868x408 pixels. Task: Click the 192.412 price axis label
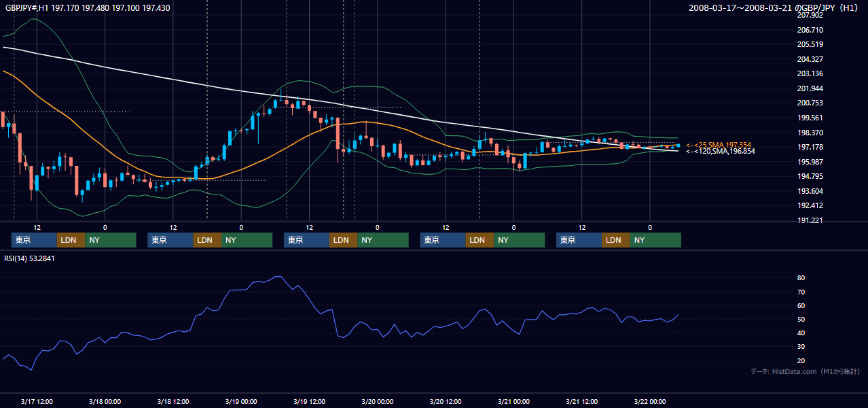click(x=810, y=205)
